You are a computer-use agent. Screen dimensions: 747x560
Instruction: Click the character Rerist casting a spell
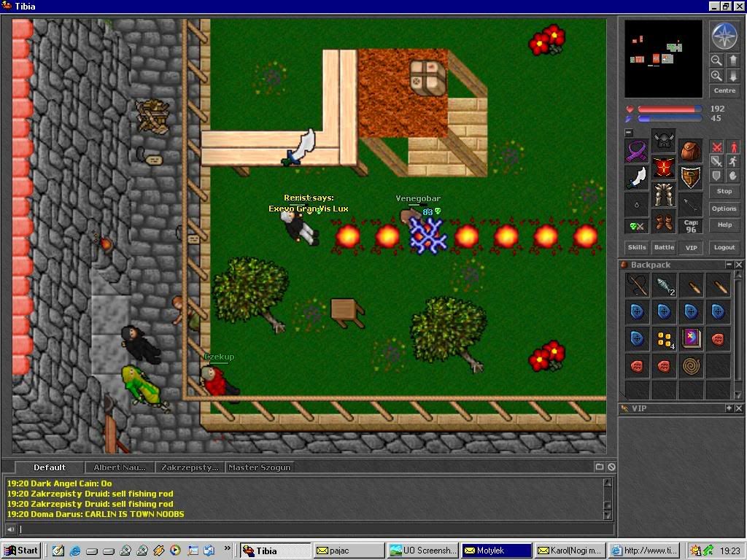tap(301, 227)
